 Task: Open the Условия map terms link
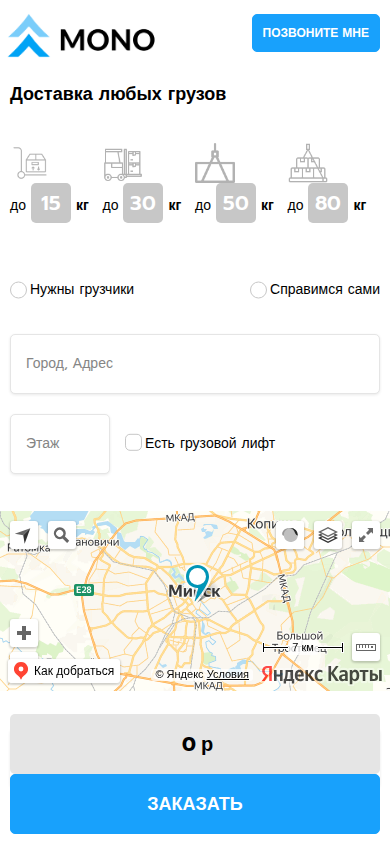[x=228, y=674]
